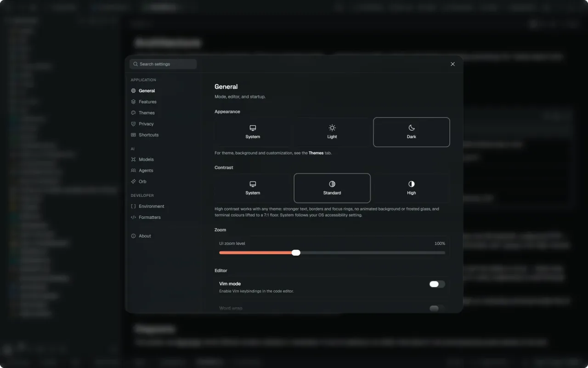This screenshot has height=368, width=588.
Task: Open the Agents settings section
Action: 163,170
